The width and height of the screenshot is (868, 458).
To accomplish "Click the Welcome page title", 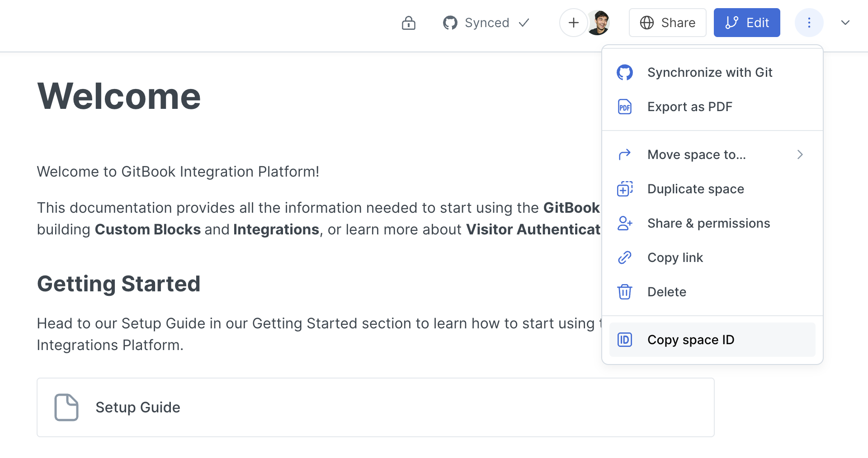I will click(x=119, y=96).
